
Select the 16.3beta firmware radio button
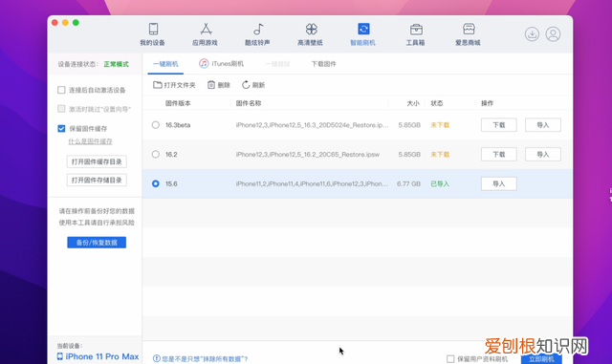[x=155, y=125]
